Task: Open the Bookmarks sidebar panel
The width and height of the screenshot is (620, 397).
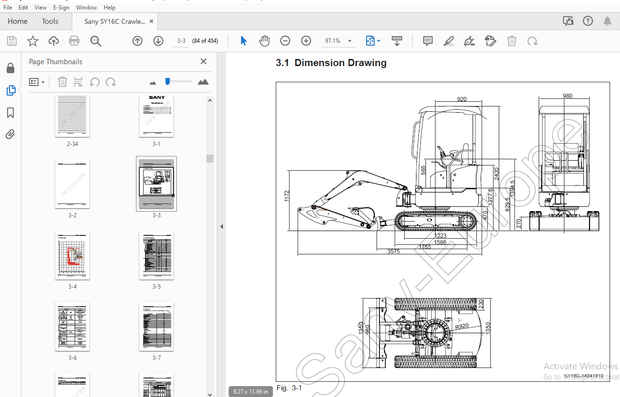Action: tap(11, 113)
